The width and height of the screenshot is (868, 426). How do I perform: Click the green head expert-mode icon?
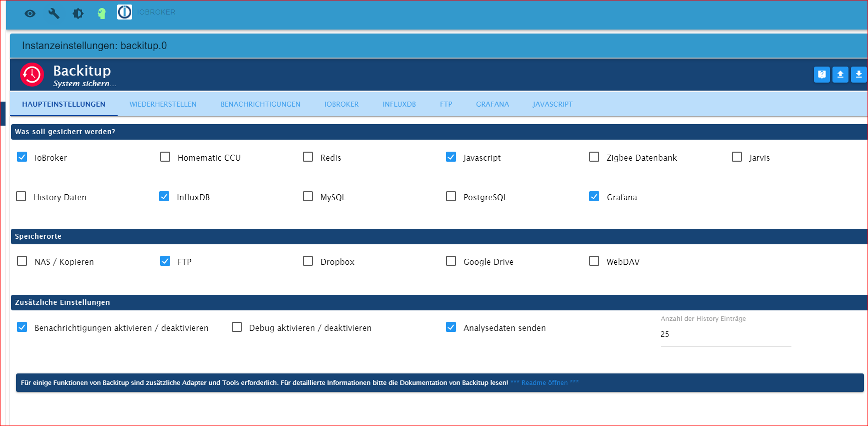click(x=102, y=14)
